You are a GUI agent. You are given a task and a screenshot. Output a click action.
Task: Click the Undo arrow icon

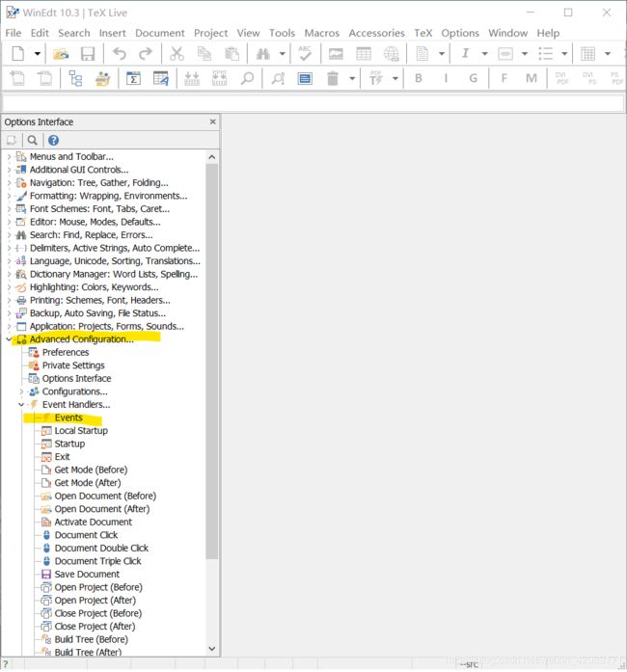[120, 54]
